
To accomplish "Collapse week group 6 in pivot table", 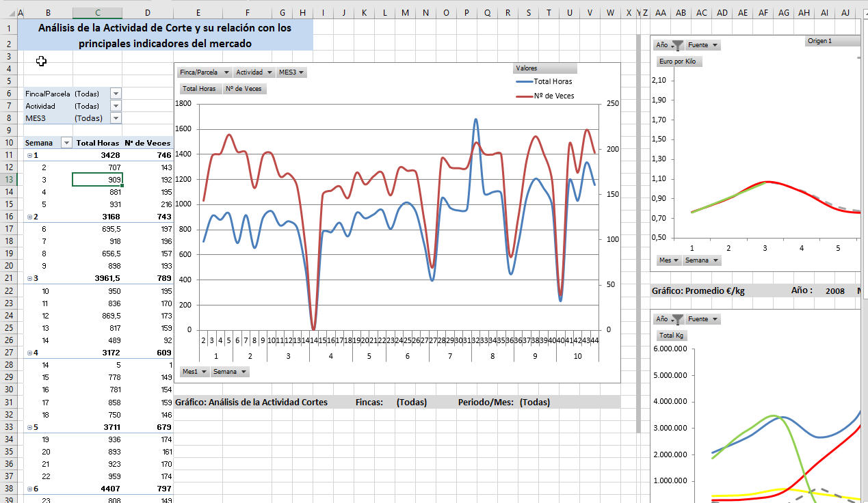I will pos(29,489).
